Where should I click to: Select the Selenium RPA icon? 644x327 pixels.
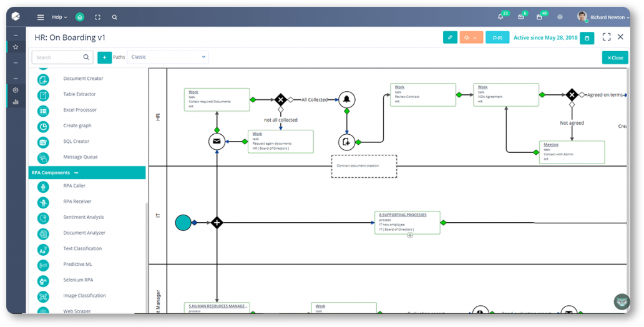43,281
